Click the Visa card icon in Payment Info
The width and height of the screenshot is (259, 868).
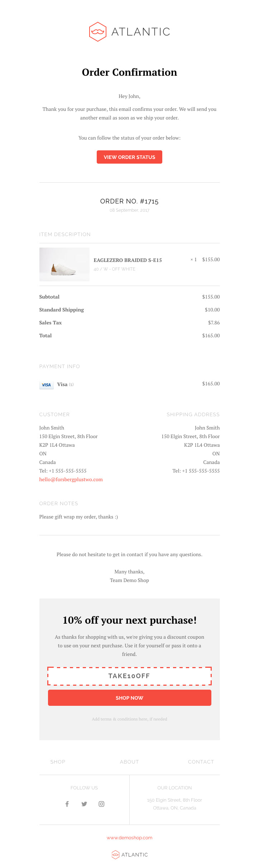(x=46, y=385)
